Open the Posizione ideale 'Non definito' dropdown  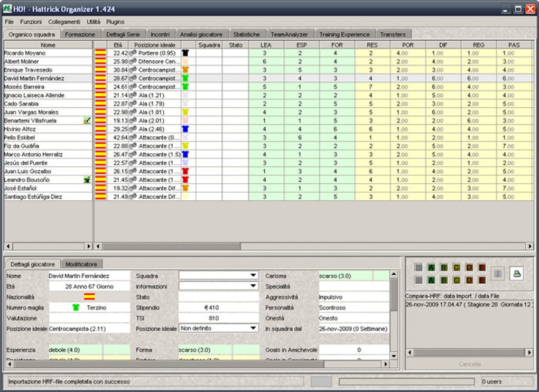(219, 329)
